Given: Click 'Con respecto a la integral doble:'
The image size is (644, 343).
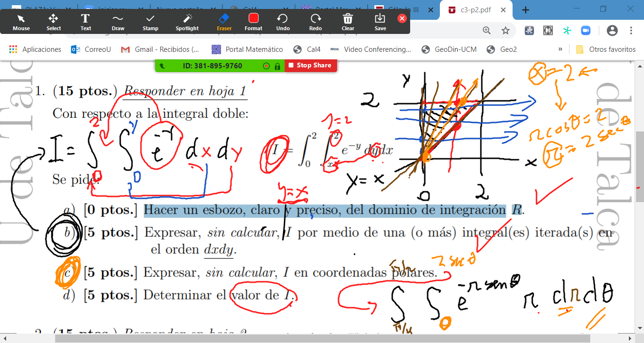Looking at the screenshot, I should (x=150, y=114).
